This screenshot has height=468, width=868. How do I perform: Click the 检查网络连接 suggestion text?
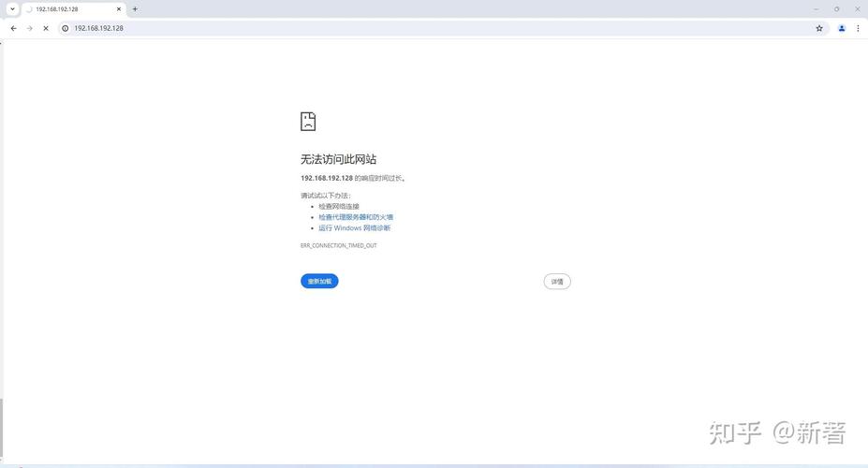pos(339,206)
